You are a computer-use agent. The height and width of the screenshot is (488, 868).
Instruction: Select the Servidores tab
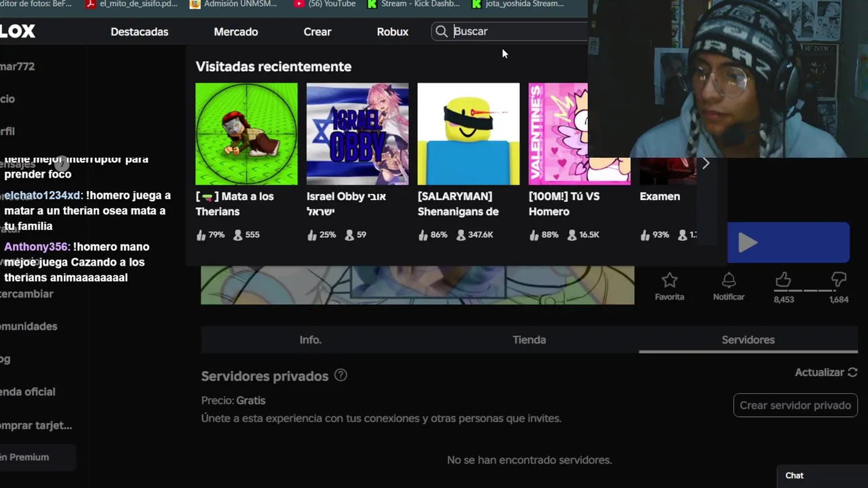(x=748, y=340)
